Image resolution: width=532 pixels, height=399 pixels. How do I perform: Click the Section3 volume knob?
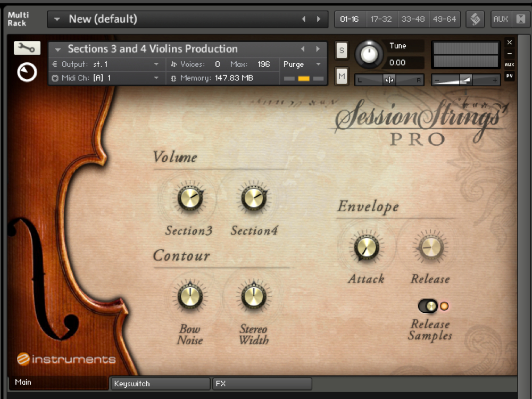pos(190,198)
